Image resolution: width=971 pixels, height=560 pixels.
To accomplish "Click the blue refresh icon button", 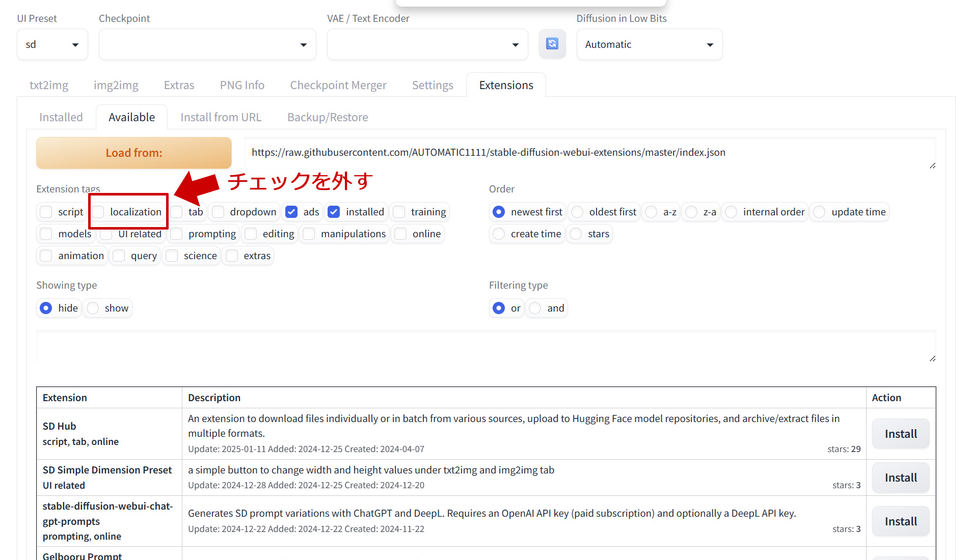I will tap(552, 44).
